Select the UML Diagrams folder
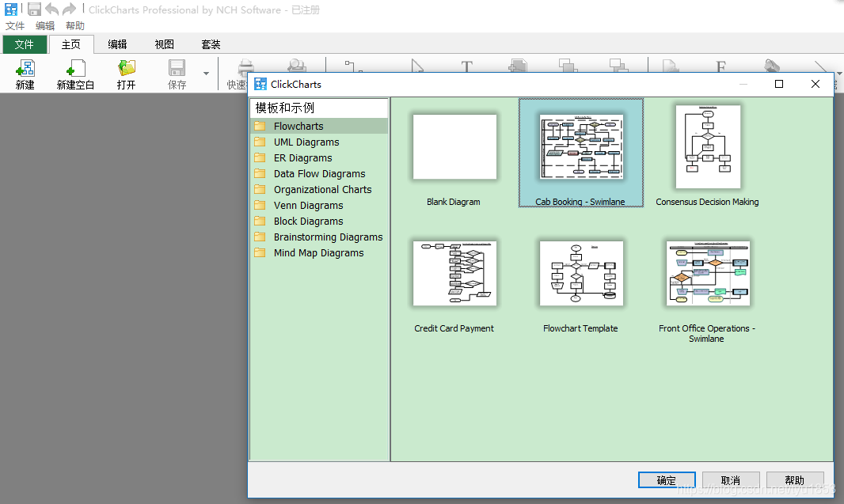Screen dimensions: 844x504 [x=318, y=142]
